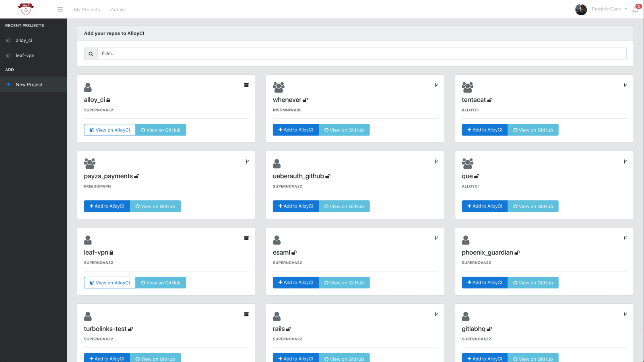Click the search magnifier icon

[x=91, y=53]
